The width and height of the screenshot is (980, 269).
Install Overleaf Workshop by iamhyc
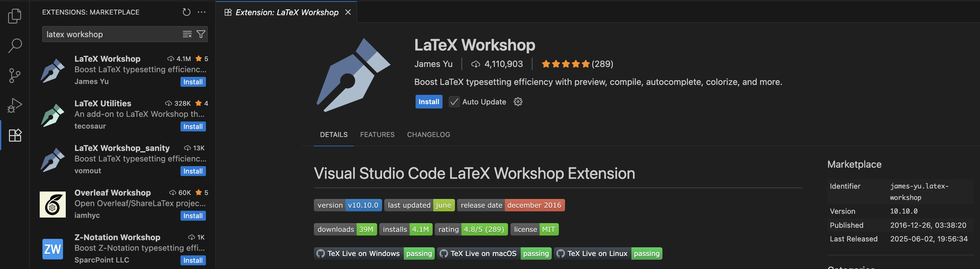click(x=193, y=216)
